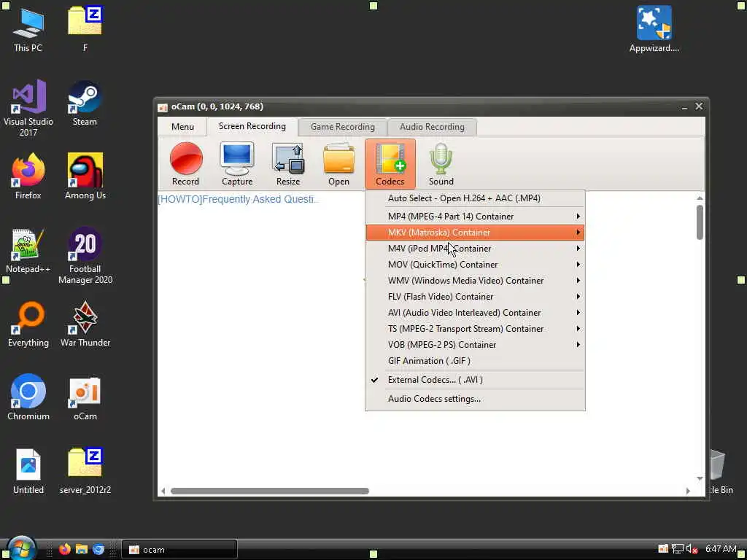Expand VOB (MPEG-2 PS) Container submenu
This screenshot has height=560, width=747.
475,345
